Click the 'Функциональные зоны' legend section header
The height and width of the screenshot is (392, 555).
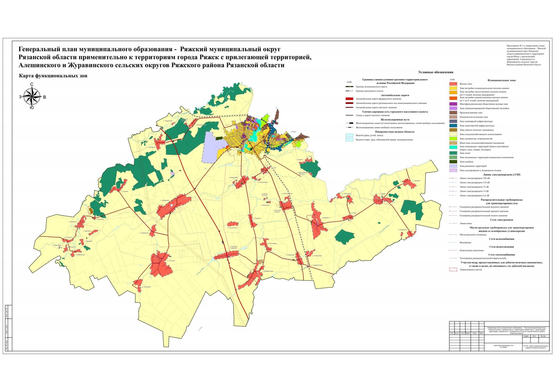[x=501, y=80]
